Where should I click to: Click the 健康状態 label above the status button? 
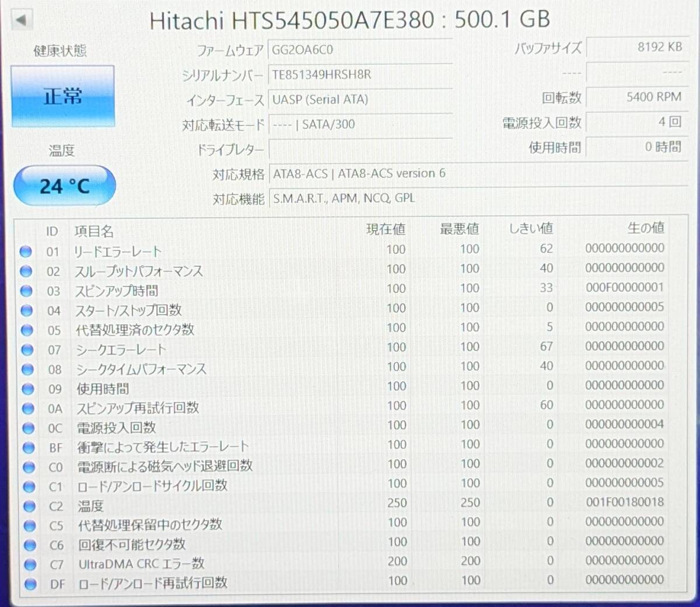pos(60,51)
